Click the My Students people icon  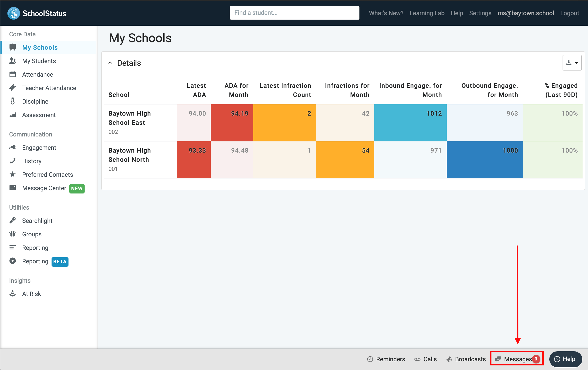pos(13,61)
